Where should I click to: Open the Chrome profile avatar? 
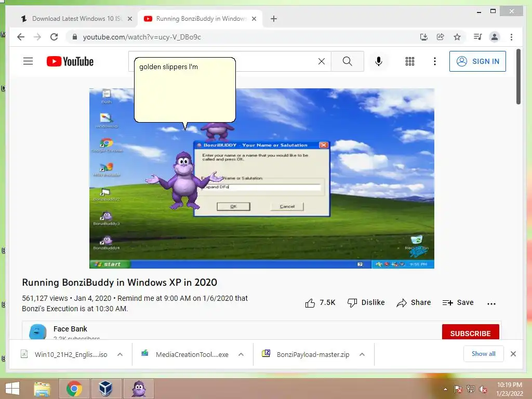(495, 37)
